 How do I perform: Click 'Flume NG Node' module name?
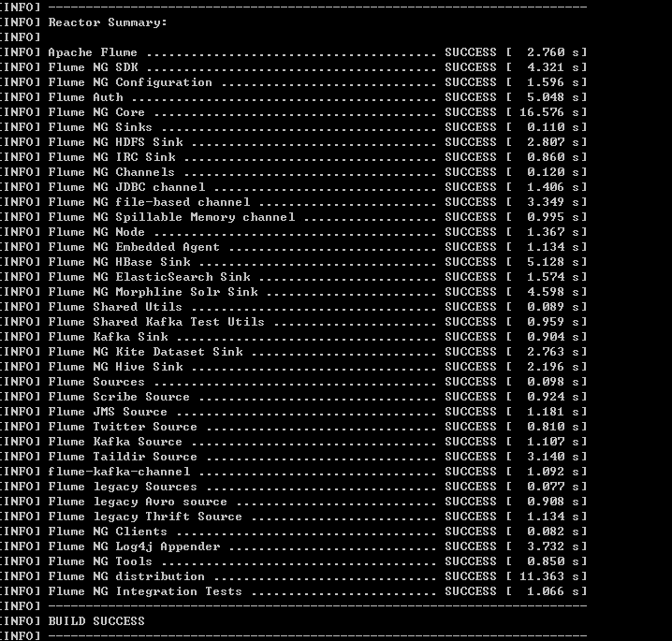[x=96, y=232]
